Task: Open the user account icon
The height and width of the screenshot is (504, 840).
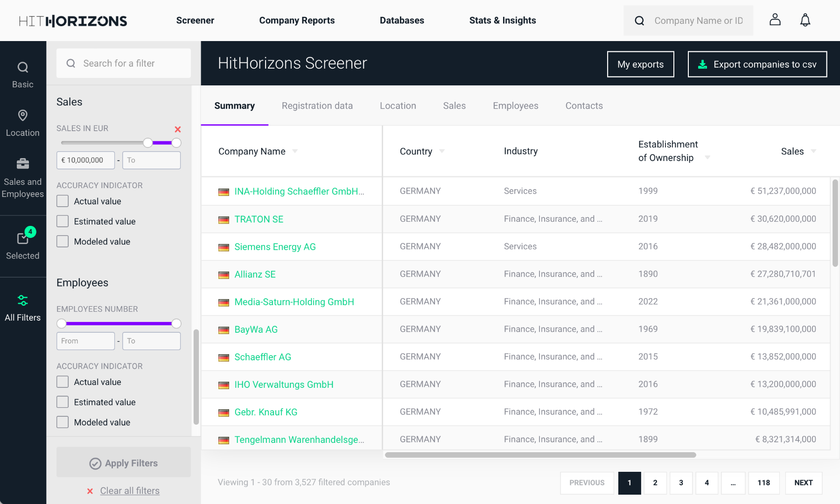Action: [775, 20]
